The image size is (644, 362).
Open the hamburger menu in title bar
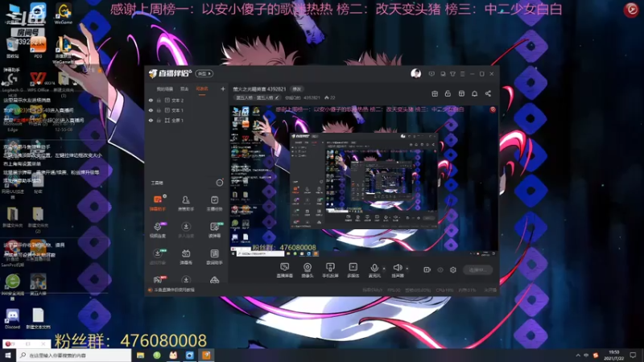[x=462, y=74]
